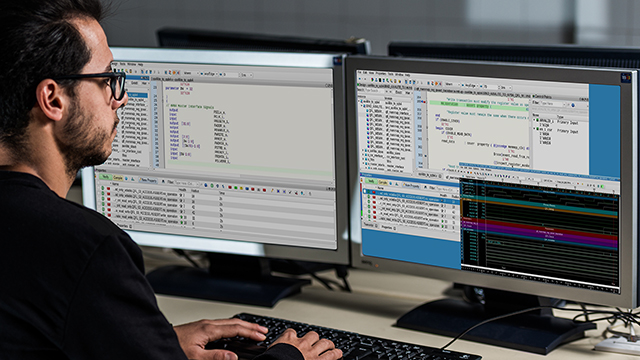Focus the Filter field in the control points pane
640x360 pixels.
pyautogui.click(x=552, y=104)
